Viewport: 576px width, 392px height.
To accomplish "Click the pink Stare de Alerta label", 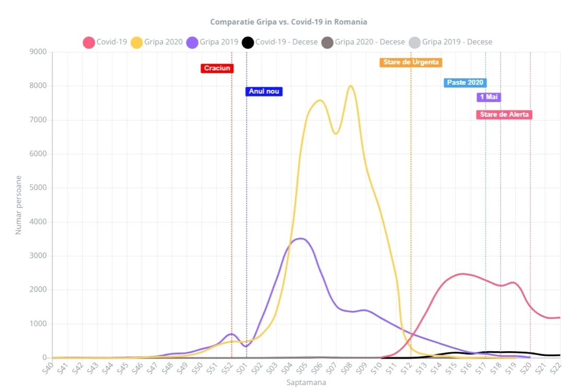I will (504, 114).
